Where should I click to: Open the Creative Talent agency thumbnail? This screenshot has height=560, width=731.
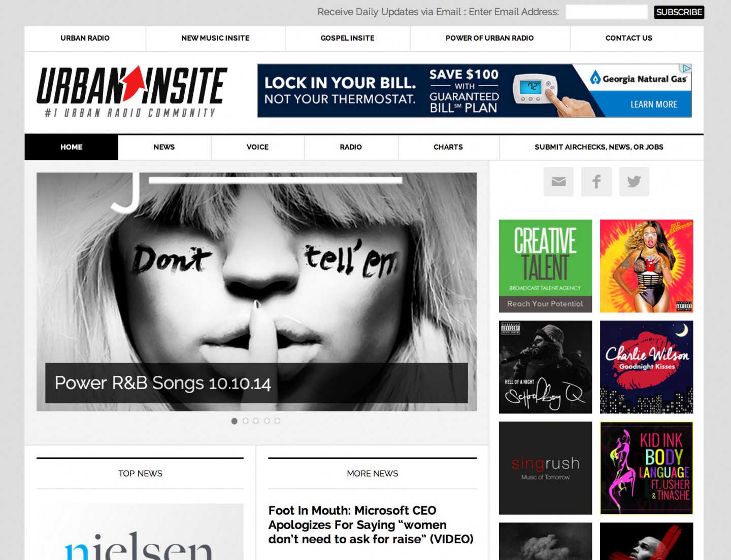coord(545,266)
